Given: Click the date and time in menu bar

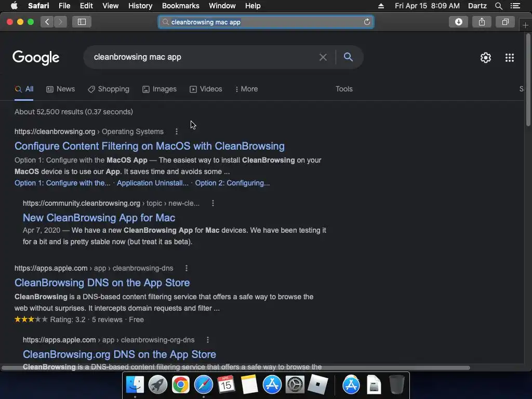Looking at the screenshot, I should [x=427, y=6].
